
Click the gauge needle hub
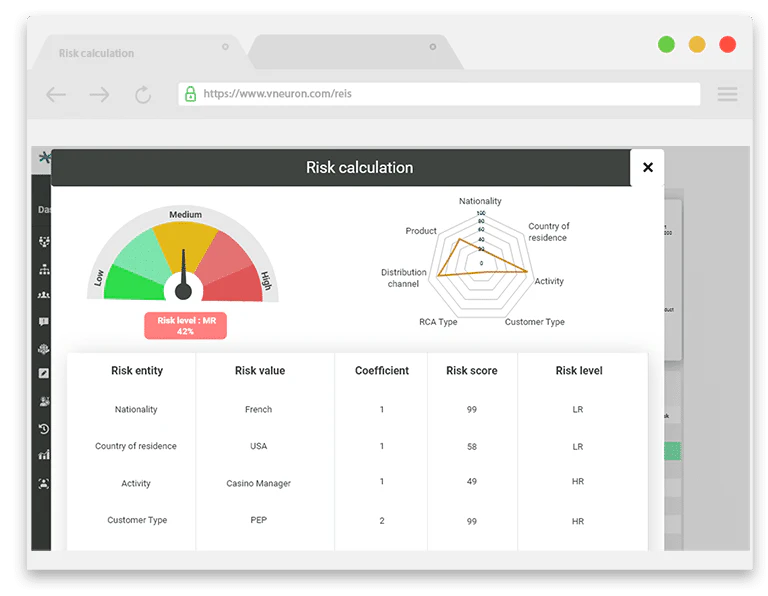click(x=183, y=291)
